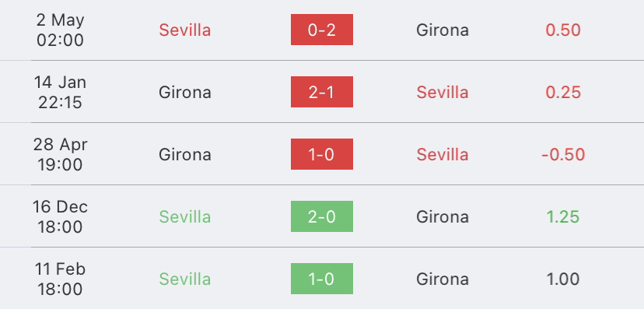Select Sevilla in the 2 May match

[185, 30]
